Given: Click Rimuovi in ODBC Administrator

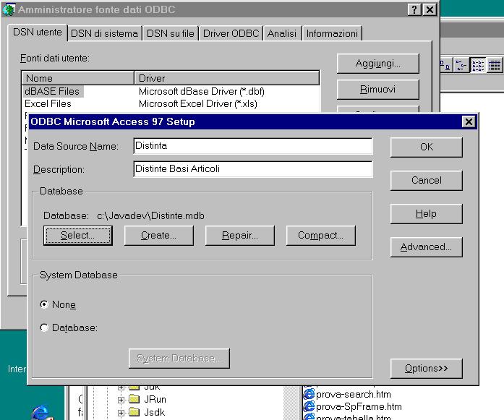Looking at the screenshot, I should pyautogui.click(x=377, y=90).
